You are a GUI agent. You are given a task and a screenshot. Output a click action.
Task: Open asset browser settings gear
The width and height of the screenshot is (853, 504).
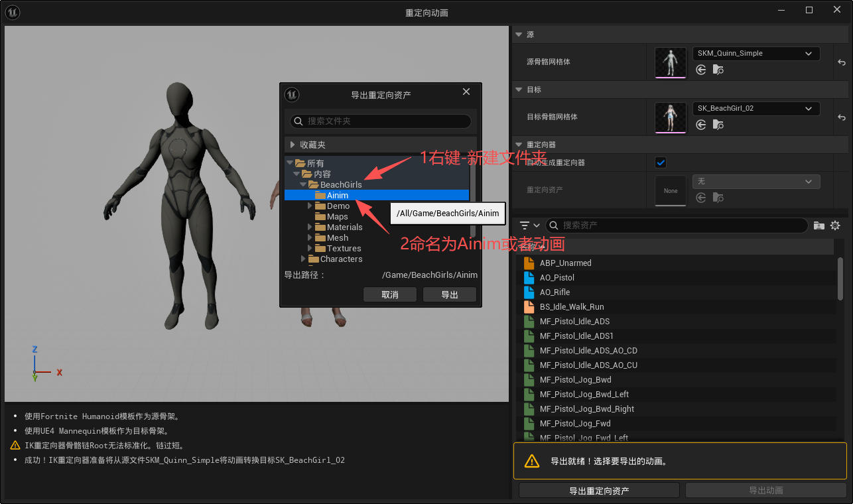[835, 225]
